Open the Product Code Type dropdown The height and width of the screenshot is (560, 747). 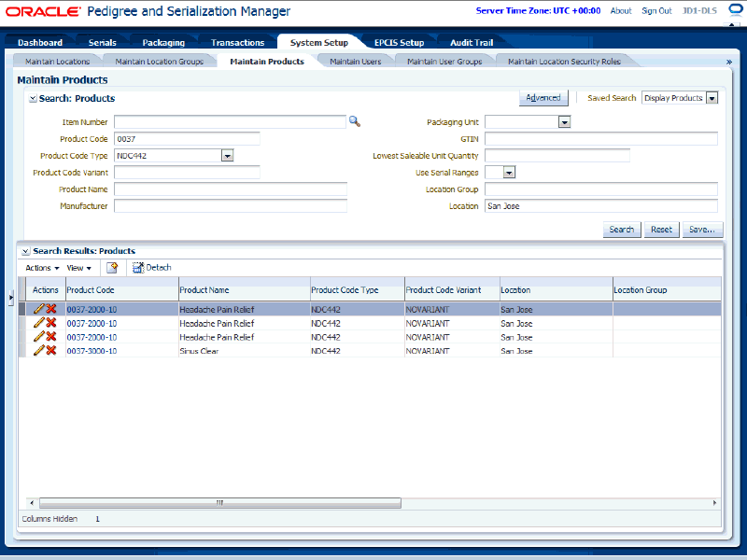point(227,156)
